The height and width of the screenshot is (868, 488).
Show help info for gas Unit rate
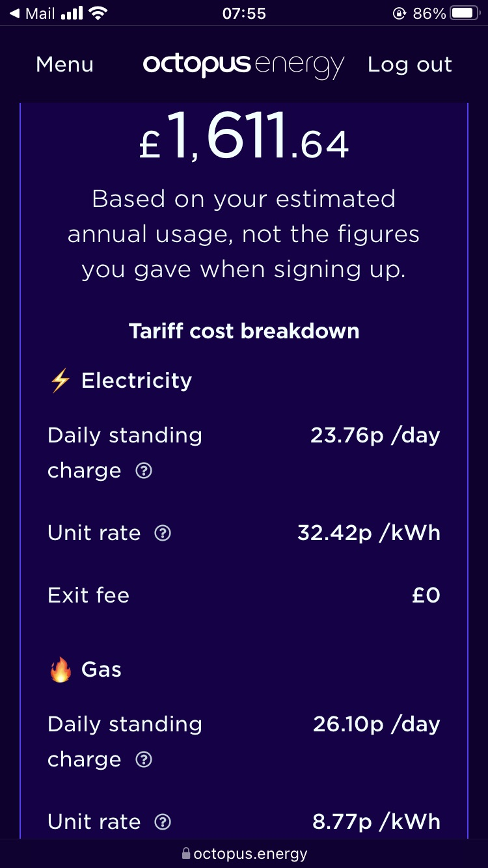pyautogui.click(x=163, y=822)
